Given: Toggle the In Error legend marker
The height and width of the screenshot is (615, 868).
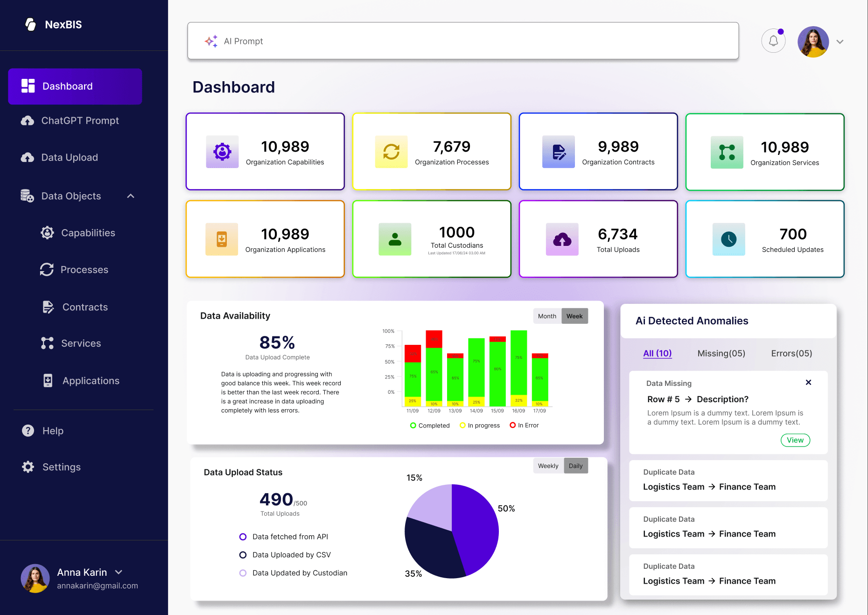Looking at the screenshot, I should [x=512, y=425].
